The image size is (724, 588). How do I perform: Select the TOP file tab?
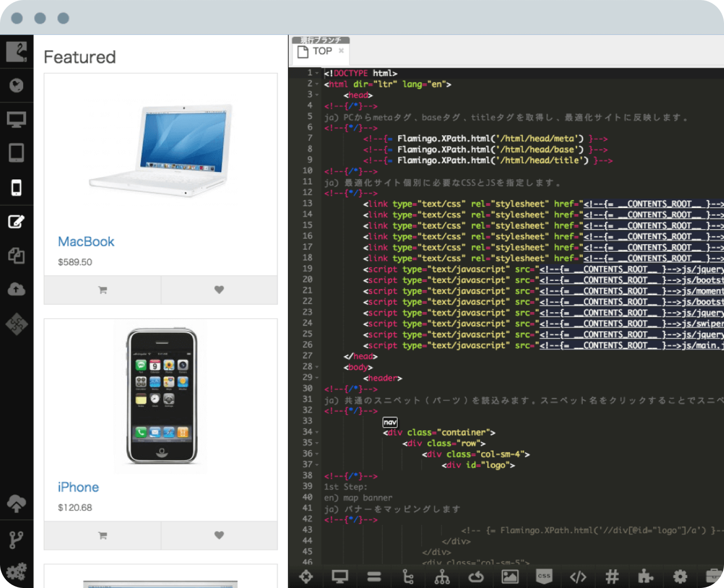click(322, 51)
